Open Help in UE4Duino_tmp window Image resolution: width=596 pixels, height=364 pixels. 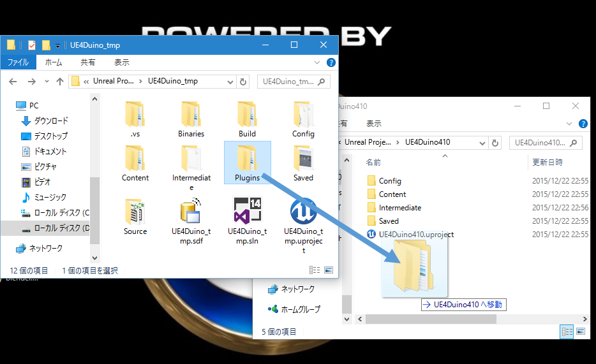[331, 62]
